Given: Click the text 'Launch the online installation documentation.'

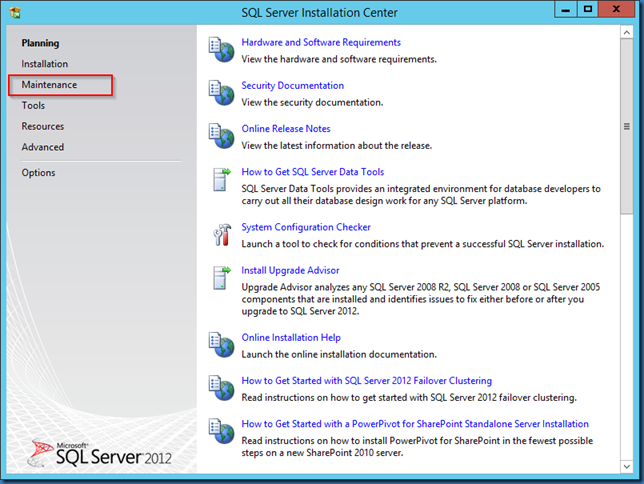Looking at the screenshot, I should click(339, 354).
